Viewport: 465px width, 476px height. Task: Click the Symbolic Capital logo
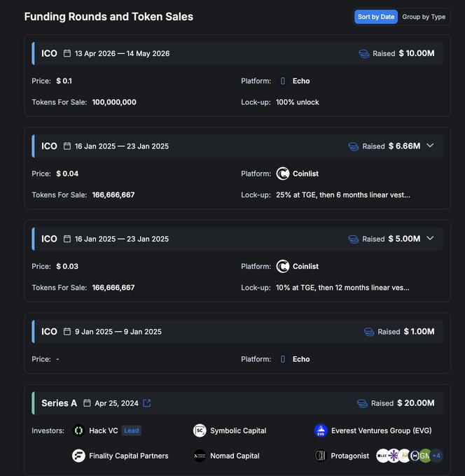(x=200, y=430)
